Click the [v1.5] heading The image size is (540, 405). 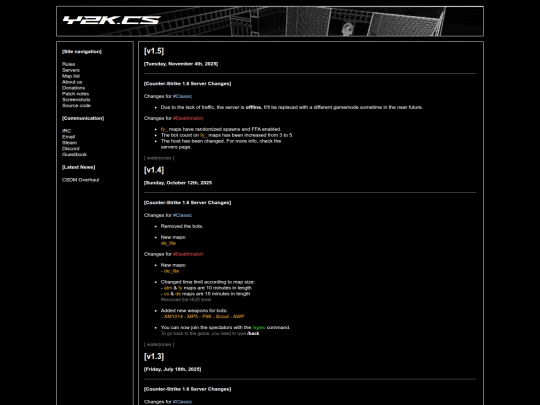154,51
